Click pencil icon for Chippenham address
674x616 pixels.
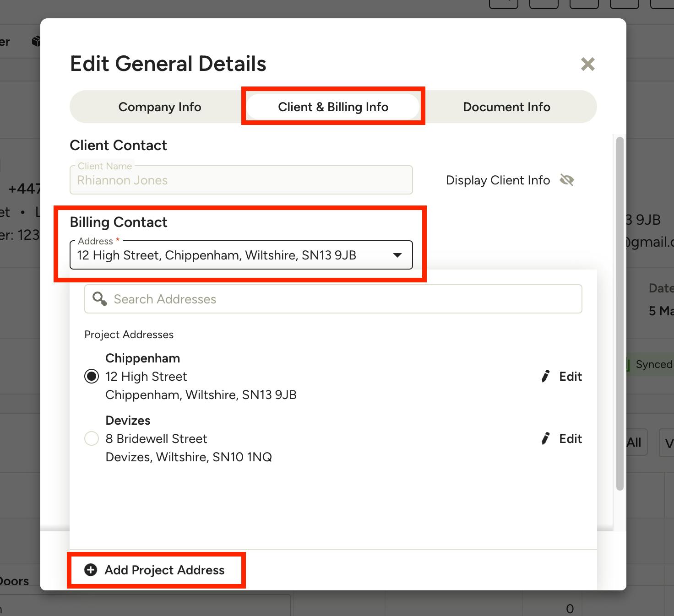[x=545, y=376]
